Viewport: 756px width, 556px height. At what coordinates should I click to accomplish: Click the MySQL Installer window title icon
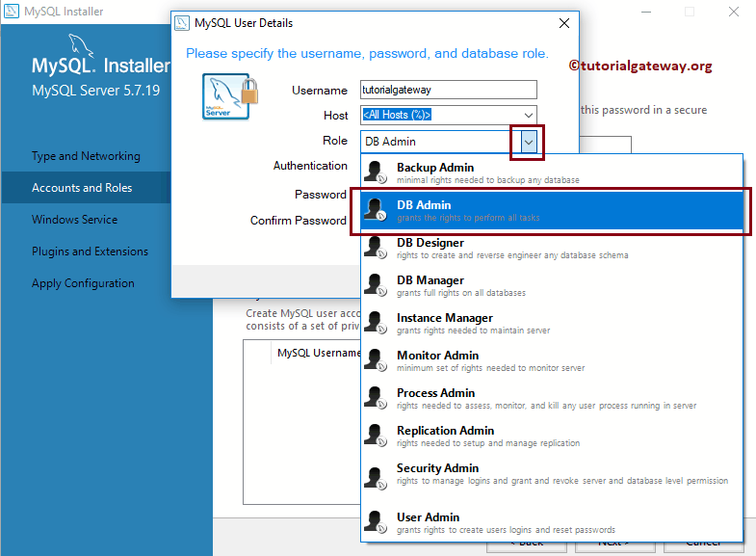[x=12, y=12]
